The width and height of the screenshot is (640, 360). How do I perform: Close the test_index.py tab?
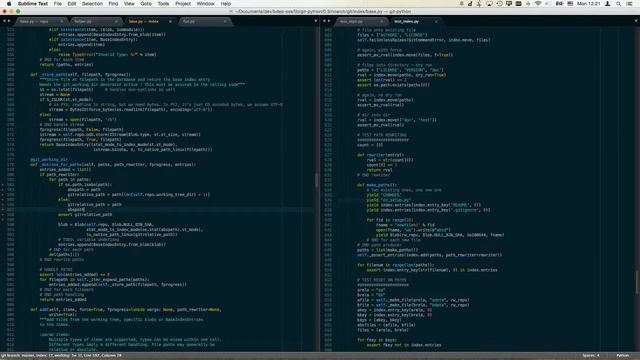tap(436, 21)
